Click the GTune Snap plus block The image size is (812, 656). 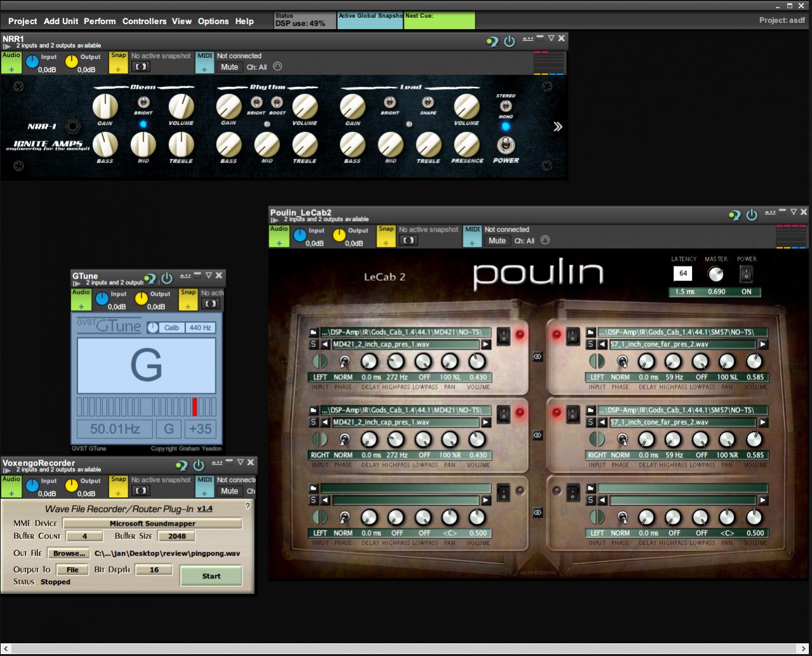[x=188, y=299]
